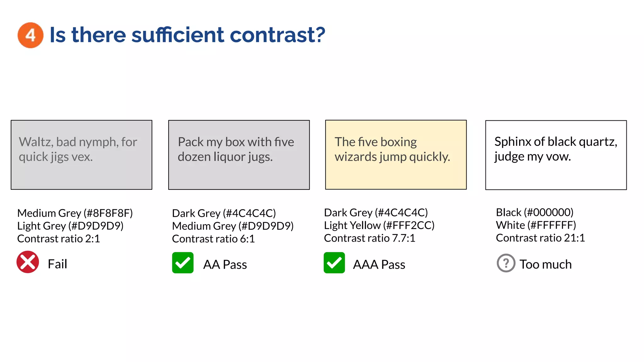This screenshot has height=362, width=644.
Task: Click the Medium Grey (#8F8F8F) line
Action: click(75, 213)
